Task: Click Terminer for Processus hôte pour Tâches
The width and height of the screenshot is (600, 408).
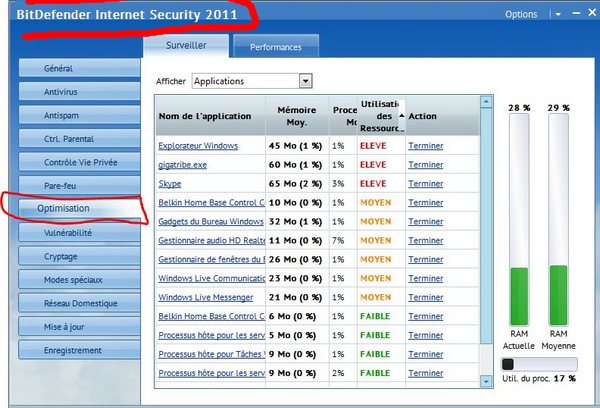Action: tap(426, 354)
